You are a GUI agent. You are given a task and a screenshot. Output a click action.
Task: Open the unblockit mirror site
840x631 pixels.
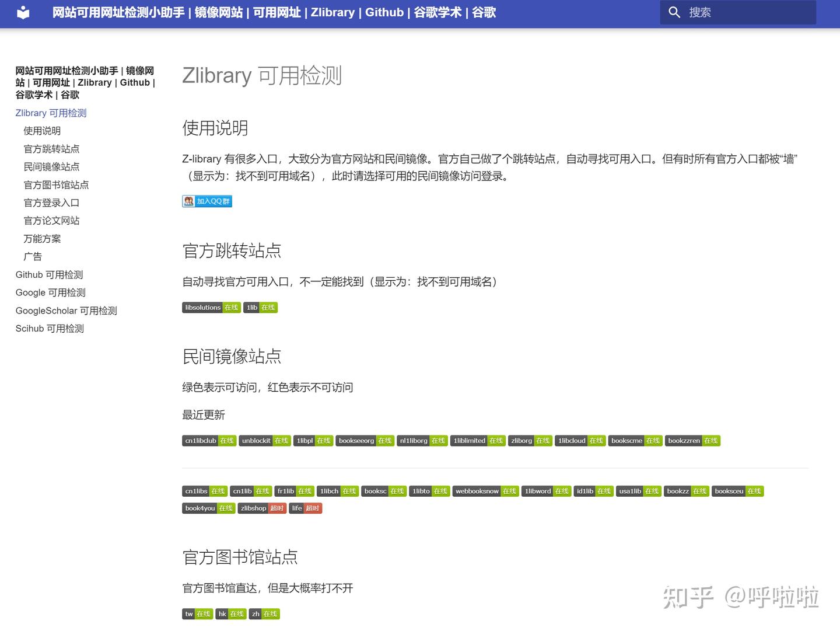tap(264, 441)
